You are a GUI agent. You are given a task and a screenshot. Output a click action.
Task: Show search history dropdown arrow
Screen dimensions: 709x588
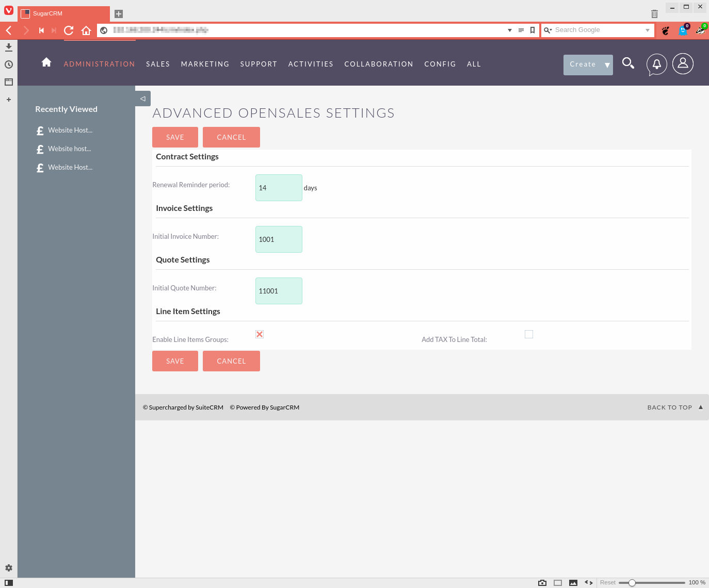pos(648,30)
